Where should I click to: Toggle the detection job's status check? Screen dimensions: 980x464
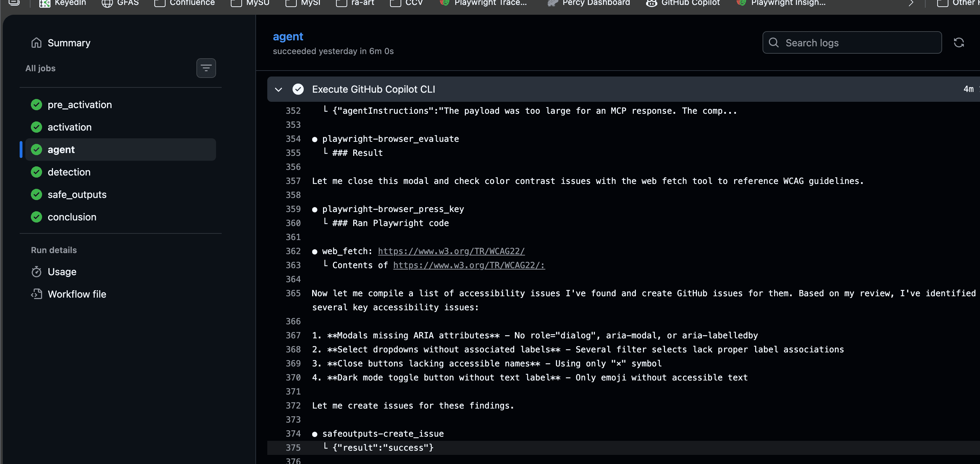pos(36,172)
